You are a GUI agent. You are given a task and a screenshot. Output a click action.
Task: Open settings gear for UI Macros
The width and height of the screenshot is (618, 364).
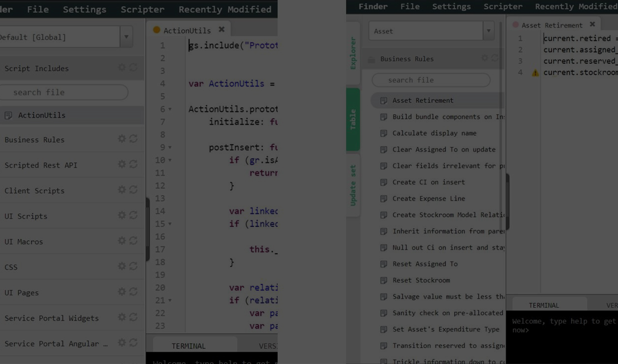(121, 241)
